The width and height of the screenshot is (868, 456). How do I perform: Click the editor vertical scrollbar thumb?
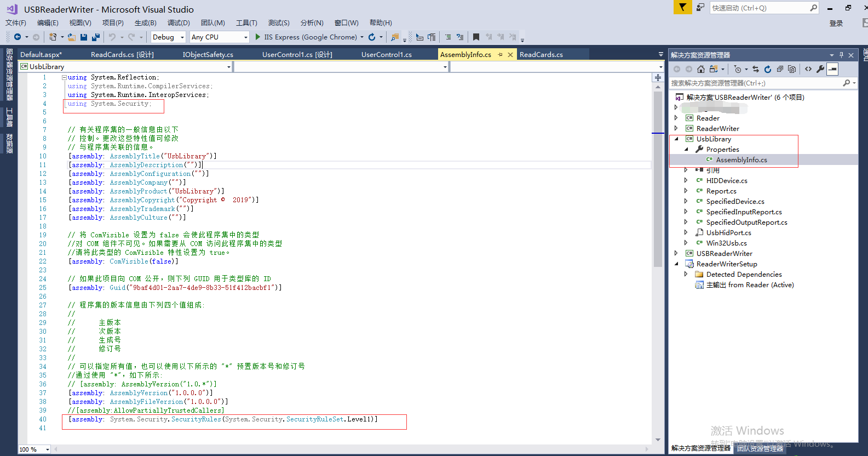pyautogui.click(x=658, y=179)
